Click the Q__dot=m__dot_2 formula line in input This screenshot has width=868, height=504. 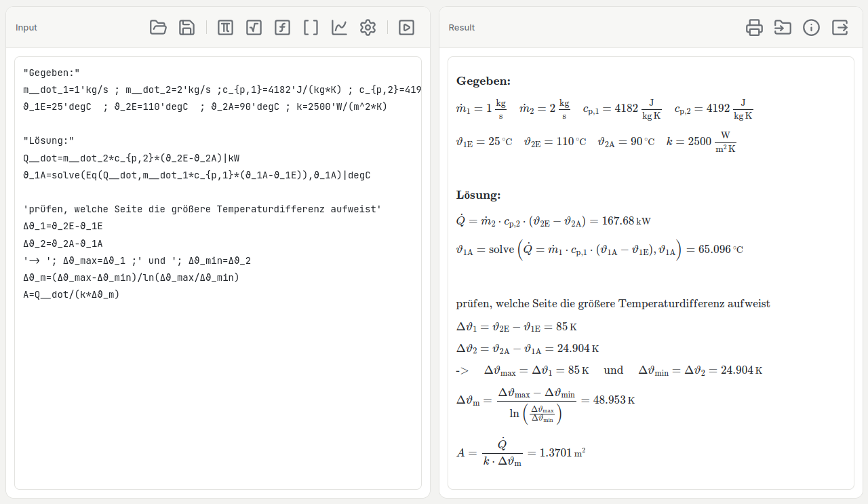132,158
